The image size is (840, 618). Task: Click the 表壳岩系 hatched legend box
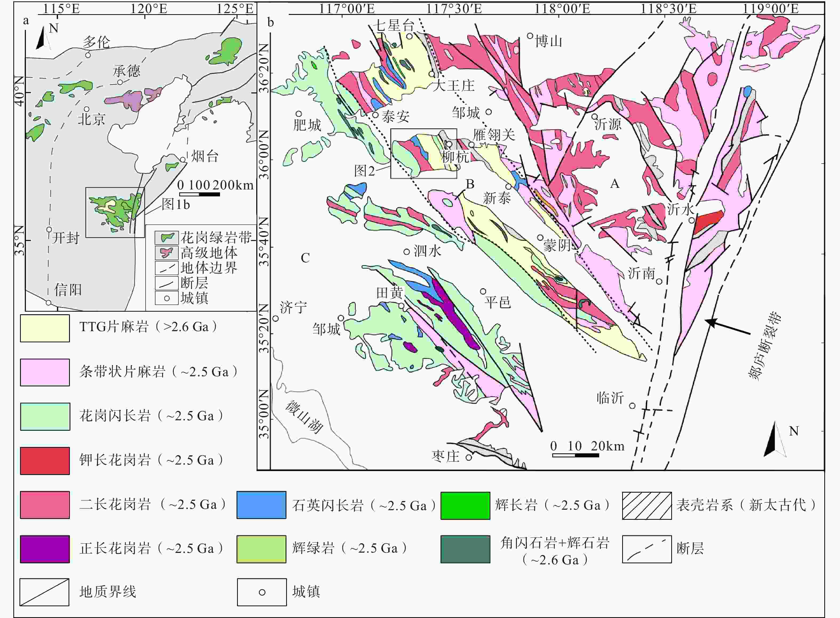click(647, 505)
